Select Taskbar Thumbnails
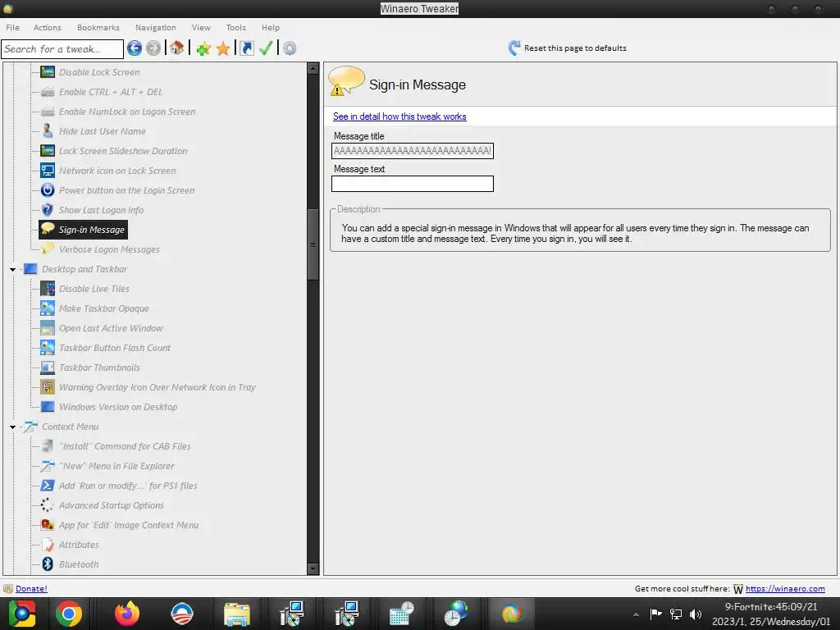 [99, 367]
